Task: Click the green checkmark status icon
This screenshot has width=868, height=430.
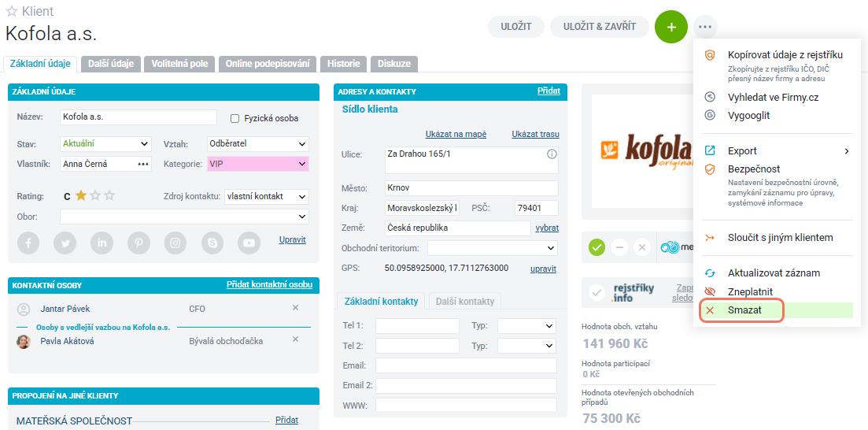Action: tap(597, 247)
